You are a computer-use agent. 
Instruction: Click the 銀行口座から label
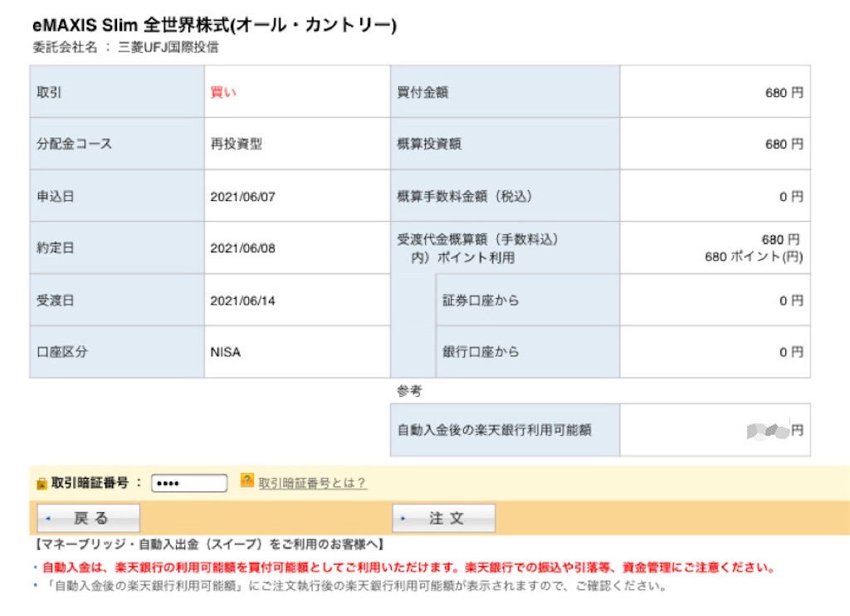pyautogui.click(x=481, y=353)
